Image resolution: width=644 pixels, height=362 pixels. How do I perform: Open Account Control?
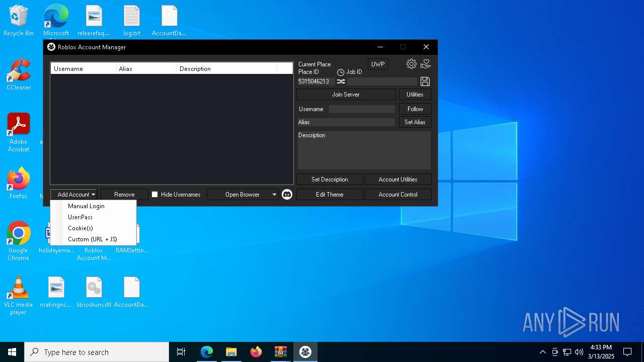point(398,195)
